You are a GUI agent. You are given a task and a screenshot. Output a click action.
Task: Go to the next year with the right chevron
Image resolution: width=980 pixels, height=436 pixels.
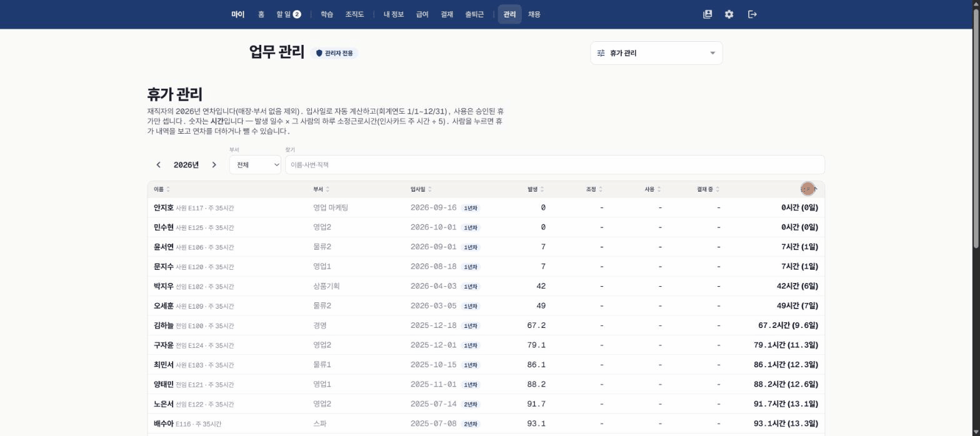coord(214,165)
